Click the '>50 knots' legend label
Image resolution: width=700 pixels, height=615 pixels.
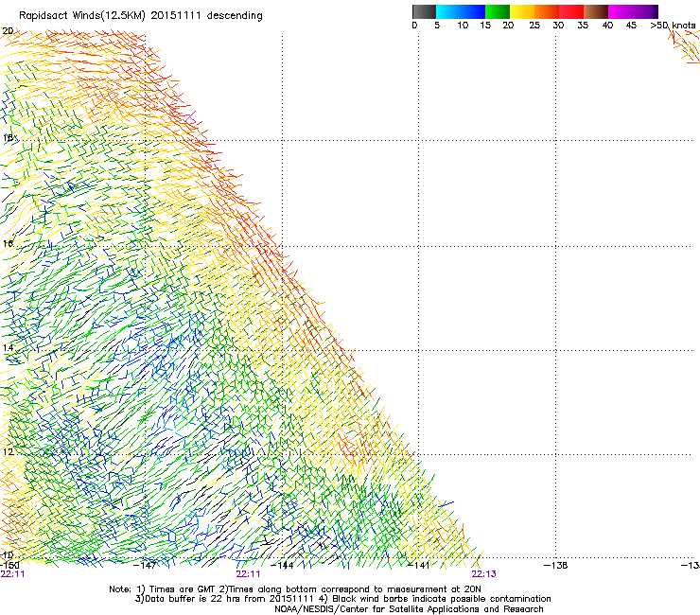tap(673, 26)
